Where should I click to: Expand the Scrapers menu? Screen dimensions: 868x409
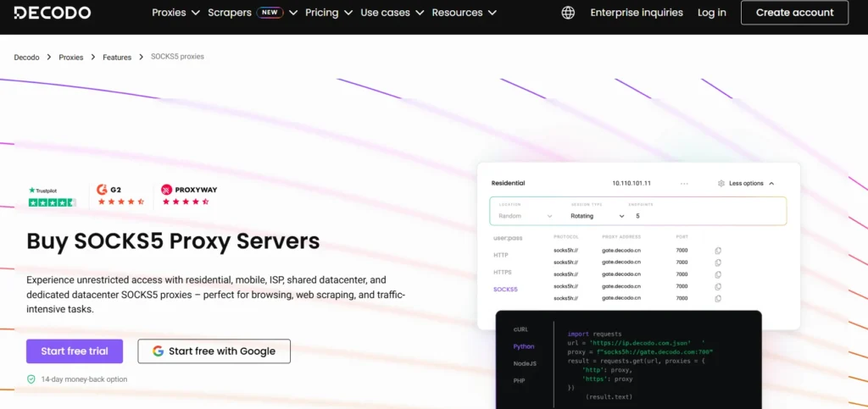[x=253, y=13]
